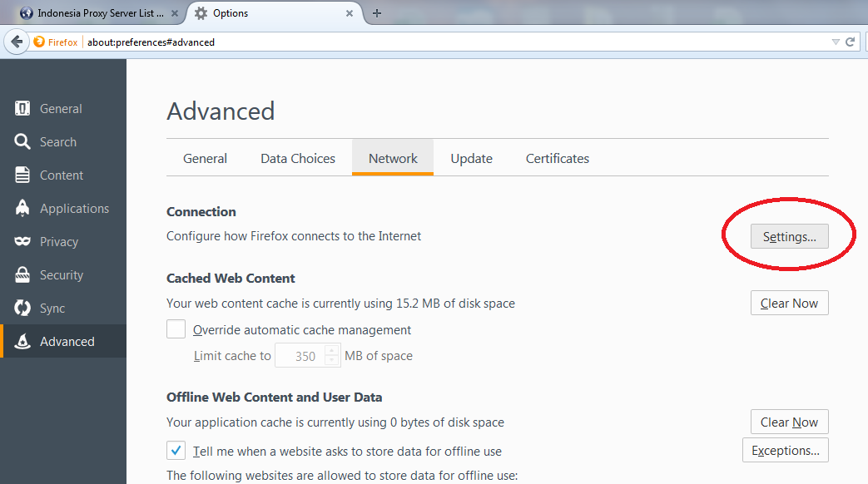Open Search preferences via magnifier icon
Screen dimensions: 868x484
click(23, 142)
